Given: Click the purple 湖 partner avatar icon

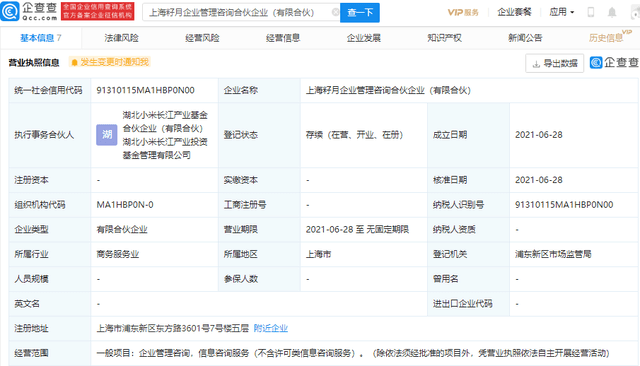Looking at the screenshot, I should tap(107, 135).
